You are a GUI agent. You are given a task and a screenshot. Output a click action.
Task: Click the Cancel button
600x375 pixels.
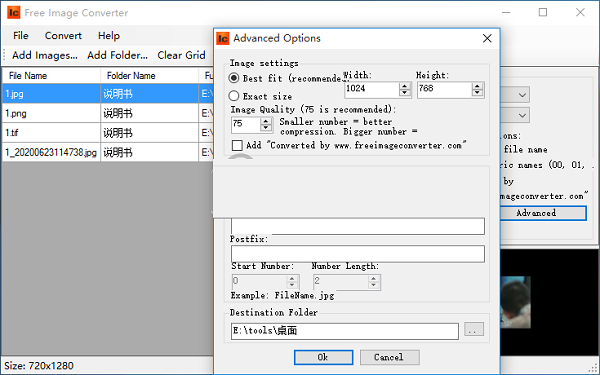(x=390, y=357)
